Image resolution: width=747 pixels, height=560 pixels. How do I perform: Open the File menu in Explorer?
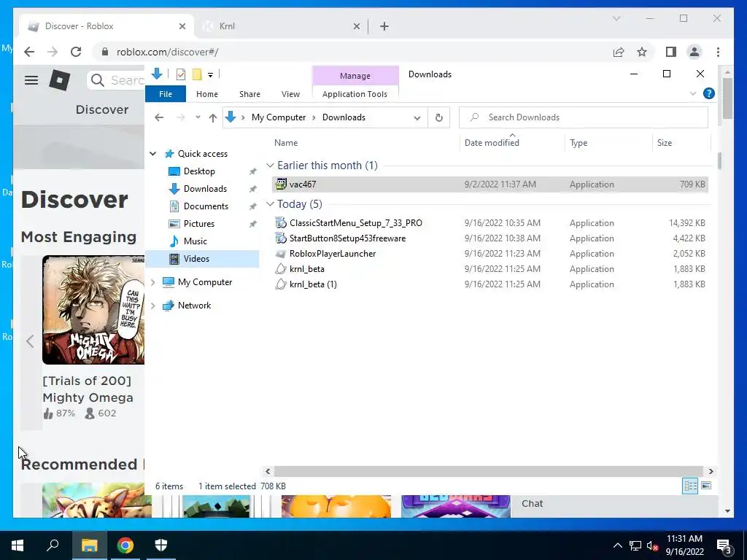pyautogui.click(x=166, y=94)
